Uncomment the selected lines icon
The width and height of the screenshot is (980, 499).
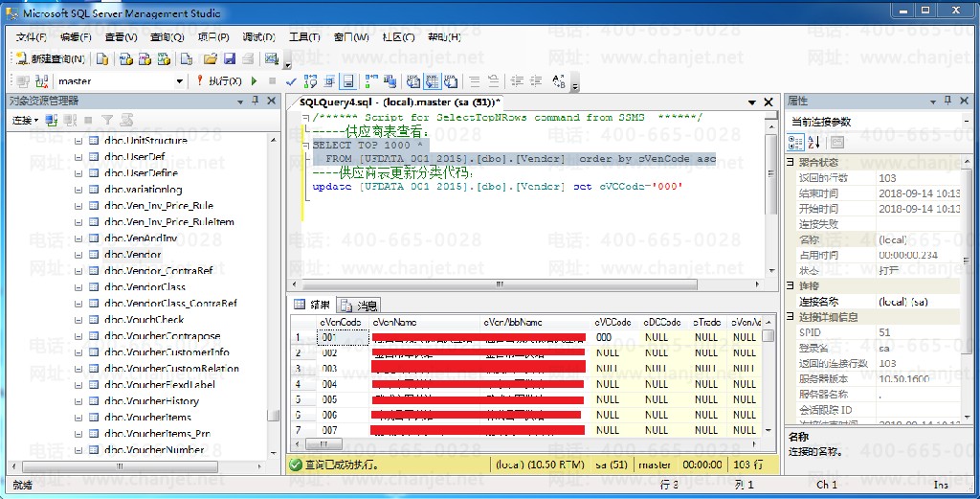[x=493, y=80]
